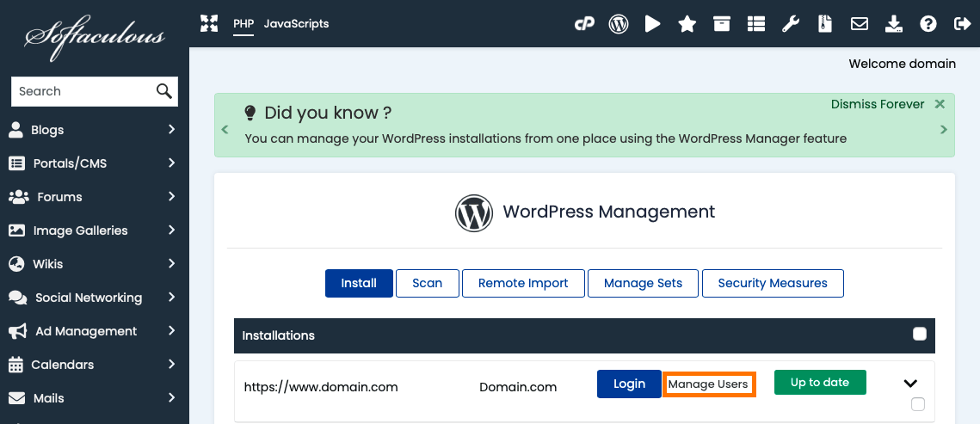This screenshot has height=424, width=980.
Task: Click the Portals/CMS list icon
Action: coord(16,163)
